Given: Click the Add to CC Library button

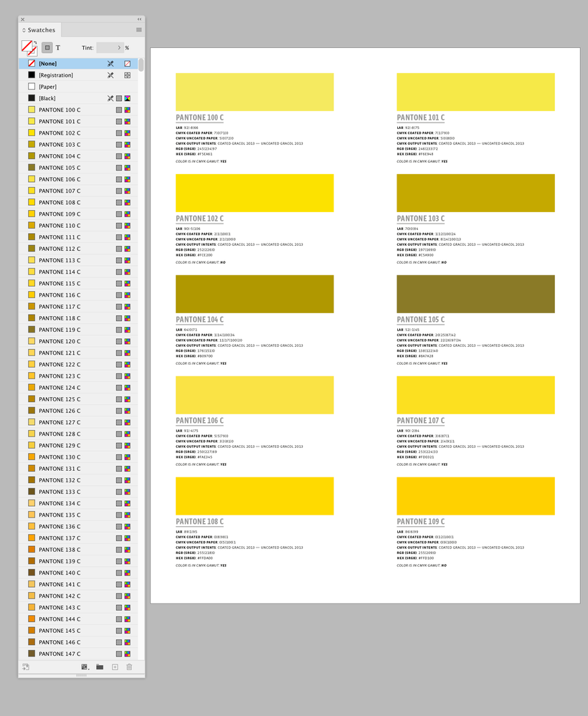Looking at the screenshot, I should click(26, 667).
